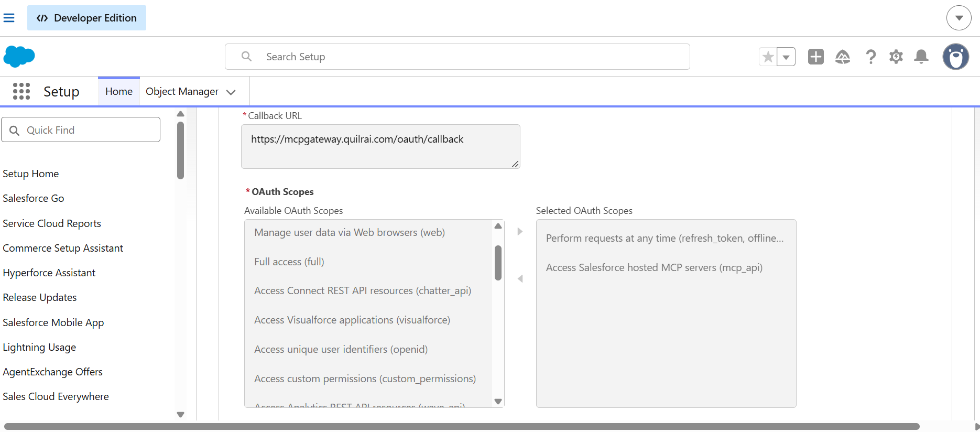
Task: Open the Object Manager tab
Action: [182, 91]
